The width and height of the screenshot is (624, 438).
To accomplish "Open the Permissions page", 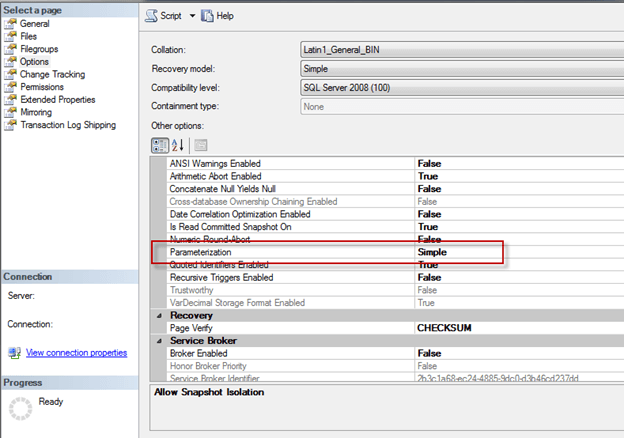I will tap(42, 87).
